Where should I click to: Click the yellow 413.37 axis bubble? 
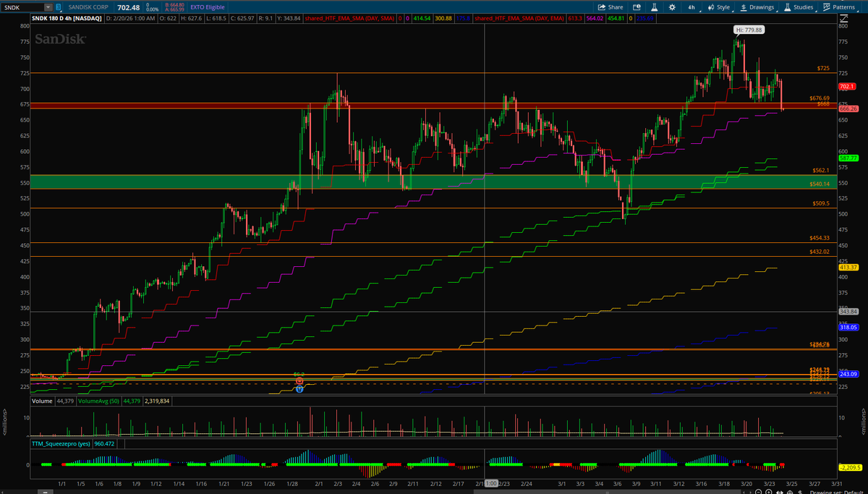848,267
